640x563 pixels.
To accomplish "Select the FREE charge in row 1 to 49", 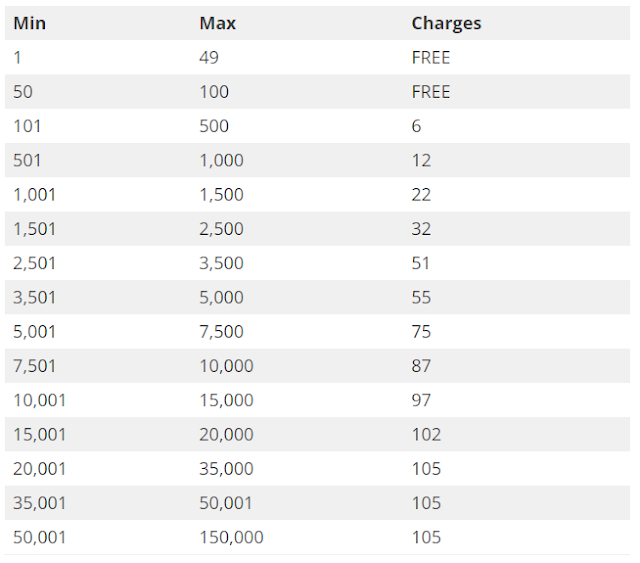I will click(431, 58).
